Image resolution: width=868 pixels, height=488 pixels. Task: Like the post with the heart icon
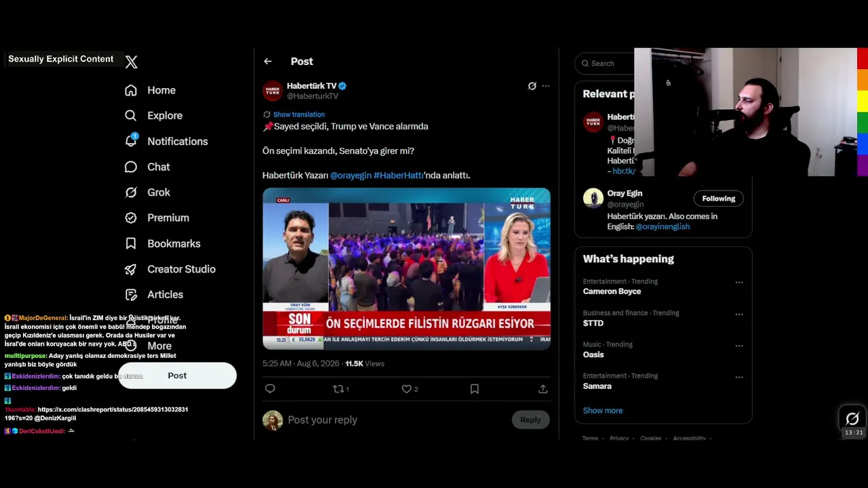click(x=406, y=389)
